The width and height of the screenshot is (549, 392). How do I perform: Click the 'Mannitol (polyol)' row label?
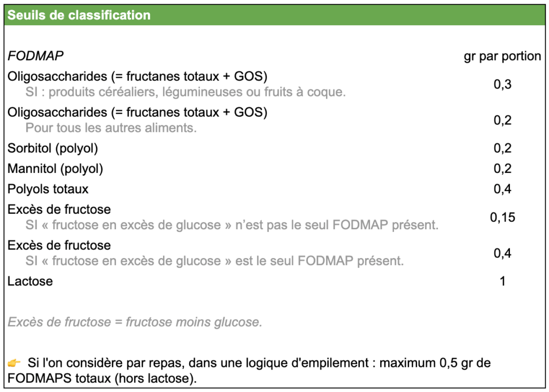pyautogui.click(x=55, y=169)
